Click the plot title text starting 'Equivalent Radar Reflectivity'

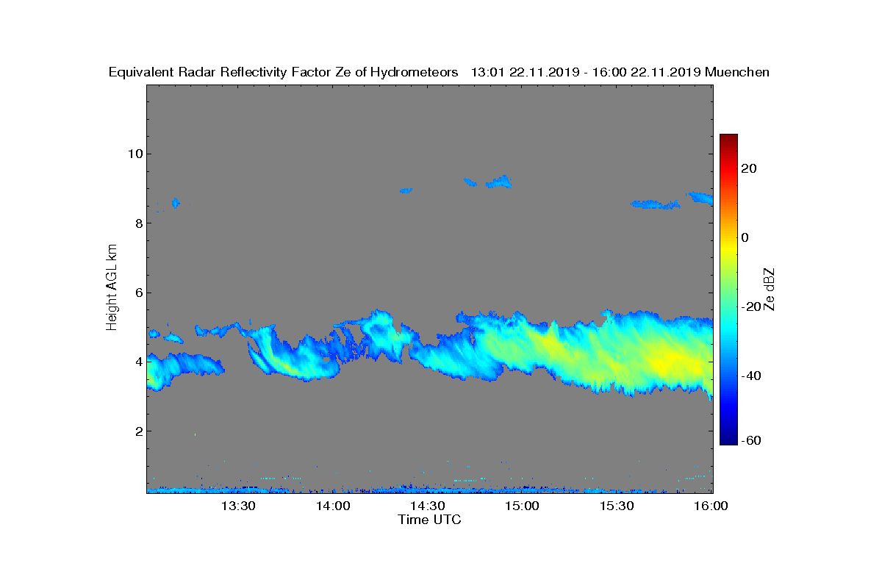[x=439, y=72]
